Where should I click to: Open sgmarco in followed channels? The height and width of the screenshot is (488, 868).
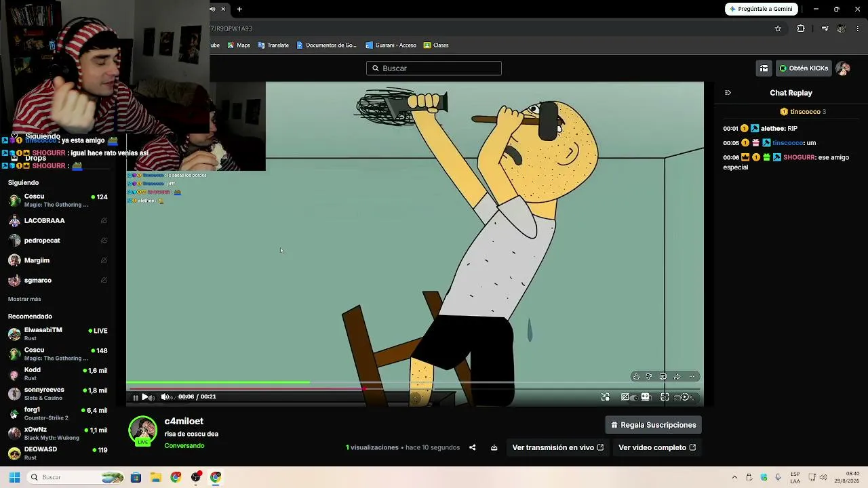[x=58, y=280]
